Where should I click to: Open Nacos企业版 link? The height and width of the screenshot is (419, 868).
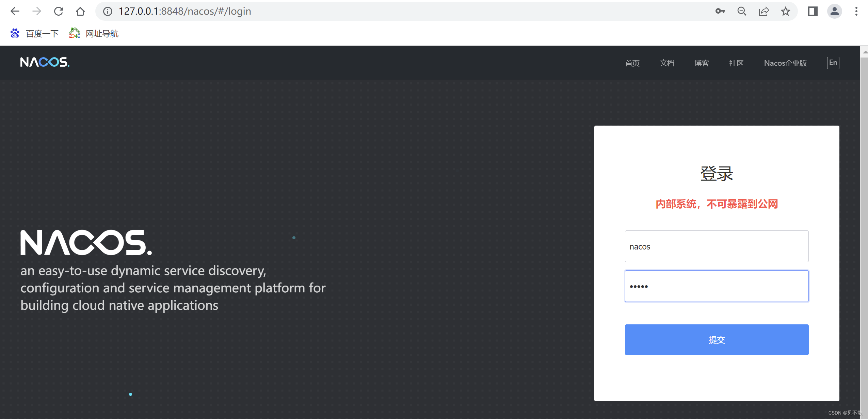[x=785, y=63]
